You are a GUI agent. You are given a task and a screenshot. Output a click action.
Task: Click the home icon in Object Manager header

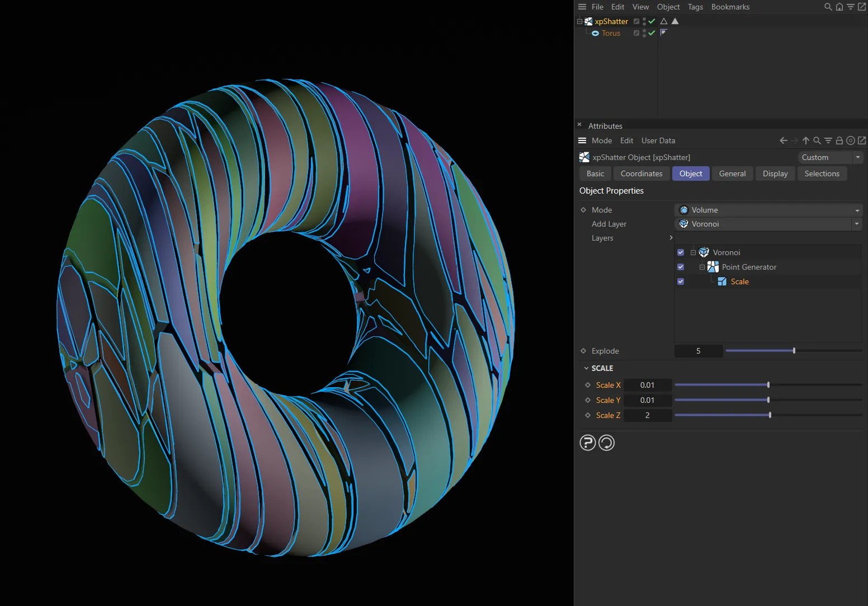coord(839,7)
